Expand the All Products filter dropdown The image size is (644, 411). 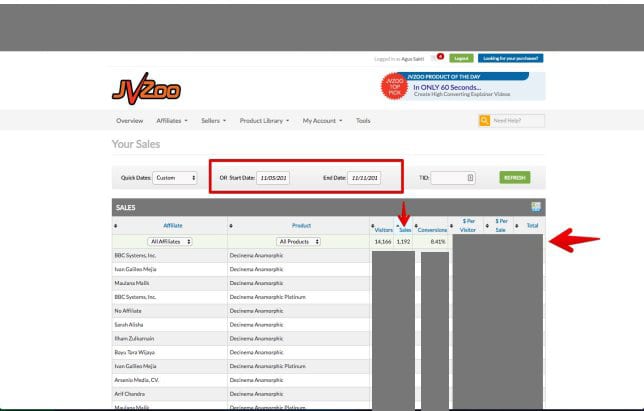point(300,242)
